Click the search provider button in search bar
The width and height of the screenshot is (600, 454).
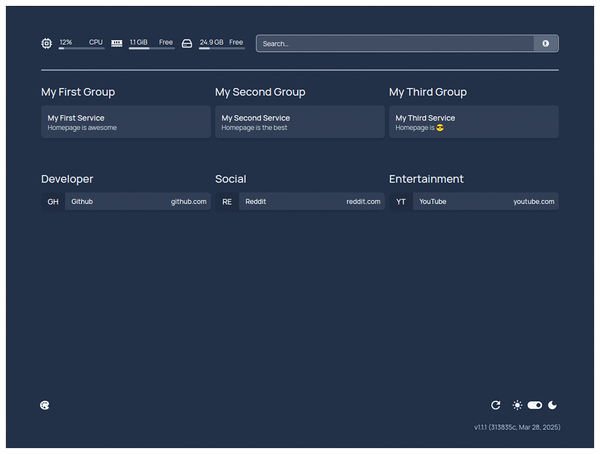[x=546, y=43]
